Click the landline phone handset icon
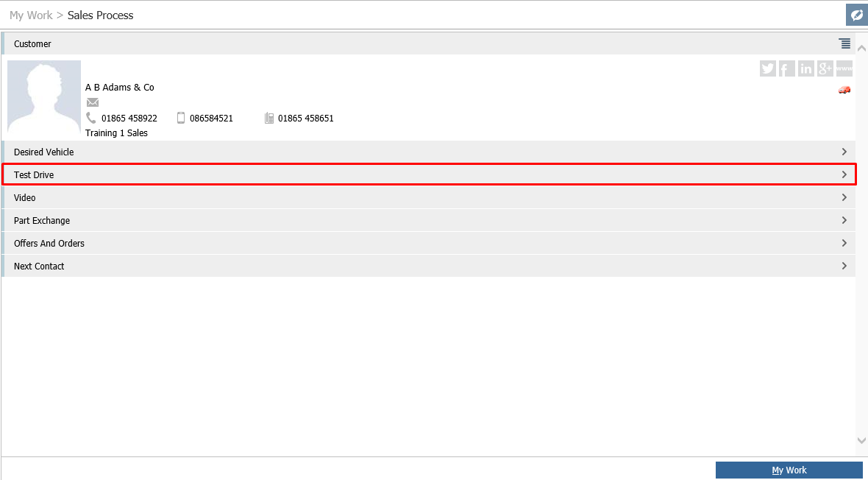 point(91,118)
